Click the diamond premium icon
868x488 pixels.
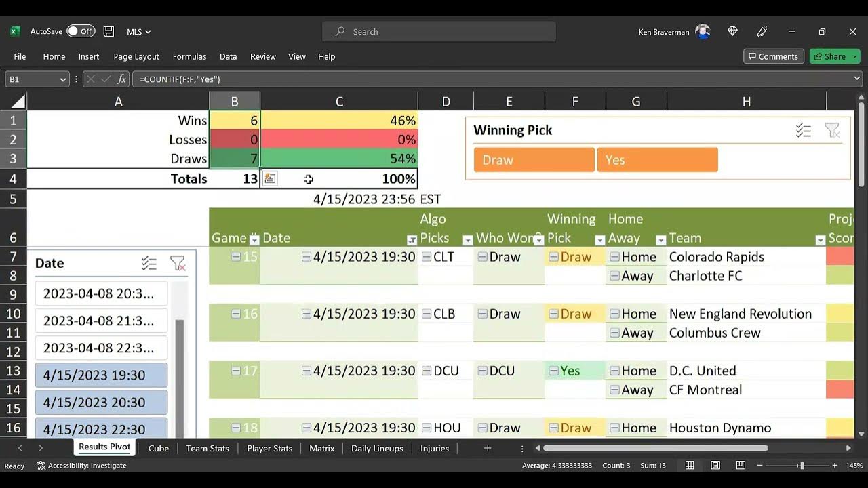click(x=732, y=31)
